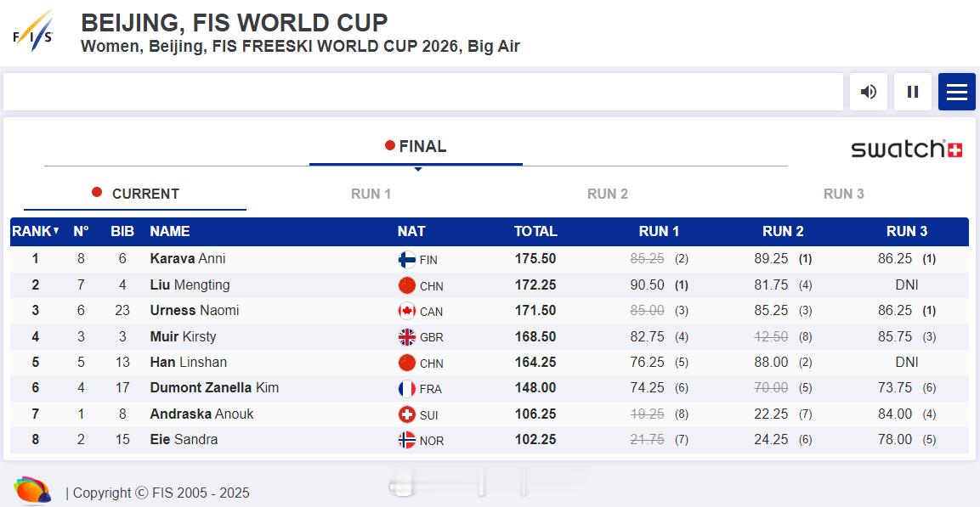Switch to the RUN 1 tab

coord(371,194)
